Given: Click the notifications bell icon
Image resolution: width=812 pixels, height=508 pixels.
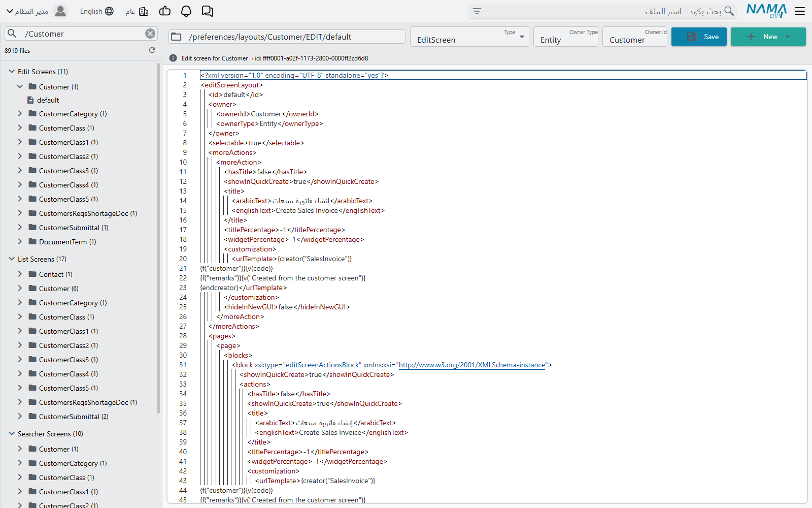Looking at the screenshot, I should [x=186, y=11].
